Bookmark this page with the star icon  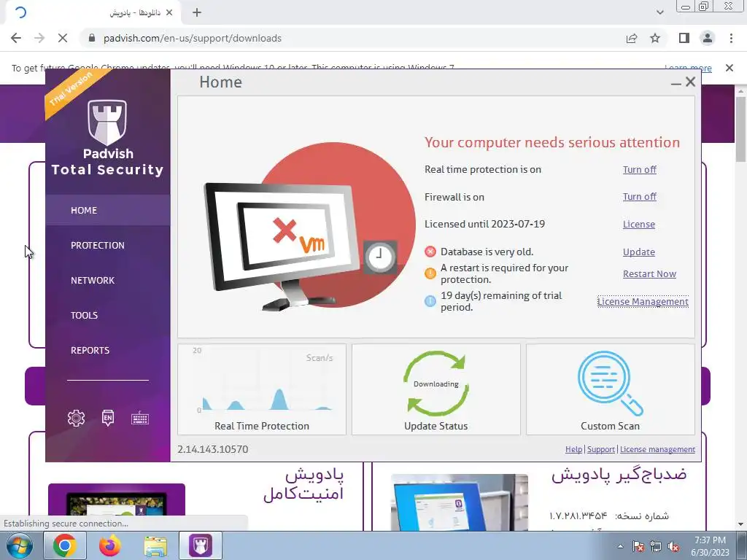point(655,38)
